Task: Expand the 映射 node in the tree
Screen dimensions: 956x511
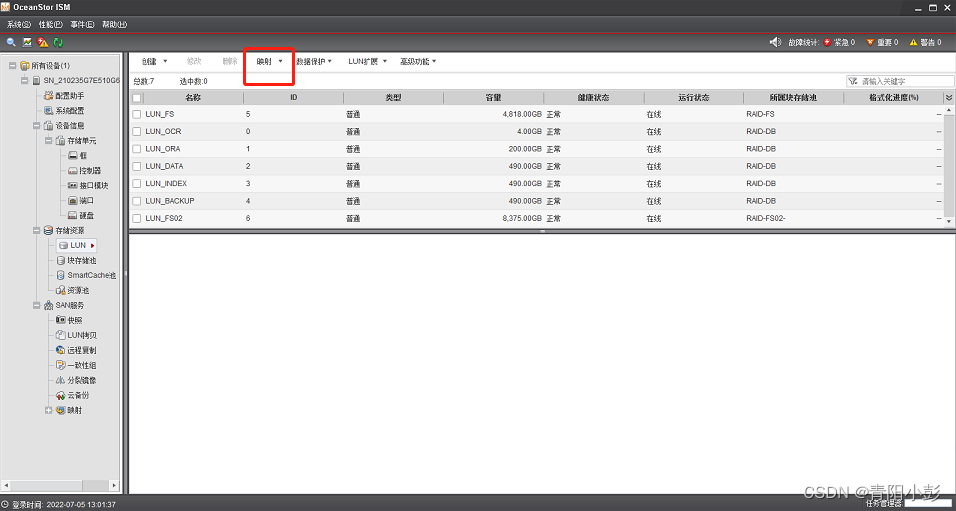Action: (48, 410)
